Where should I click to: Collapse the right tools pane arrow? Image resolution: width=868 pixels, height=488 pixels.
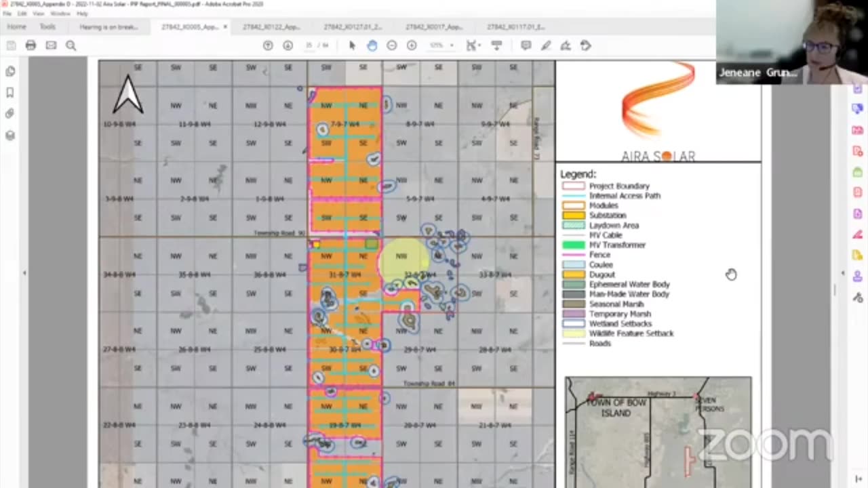[843, 273]
